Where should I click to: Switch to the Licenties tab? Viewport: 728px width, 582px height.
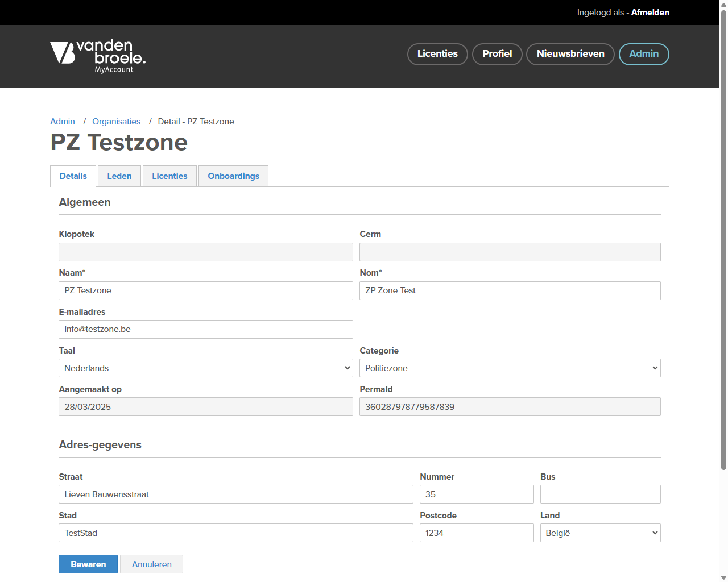tap(169, 176)
